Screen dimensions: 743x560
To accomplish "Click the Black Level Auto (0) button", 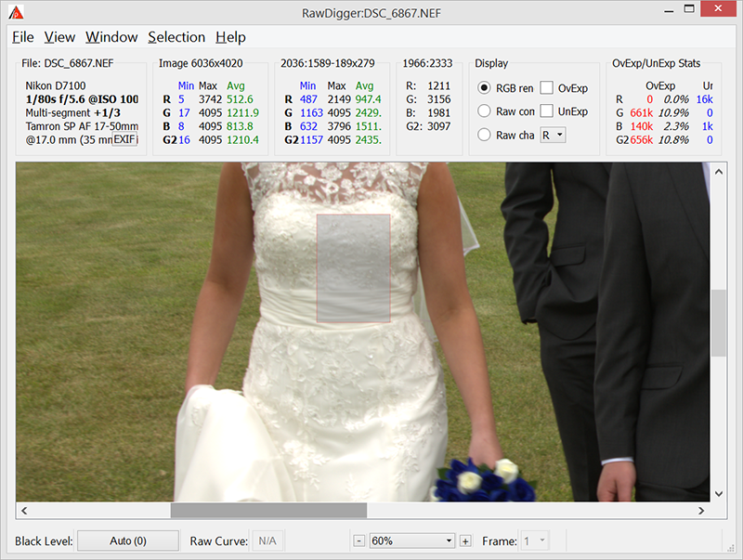I will (127, 540).
